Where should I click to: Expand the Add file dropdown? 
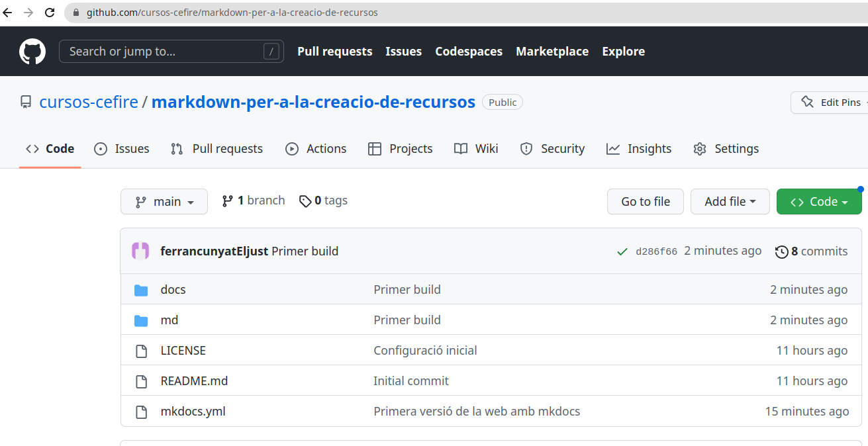[730, 201]
